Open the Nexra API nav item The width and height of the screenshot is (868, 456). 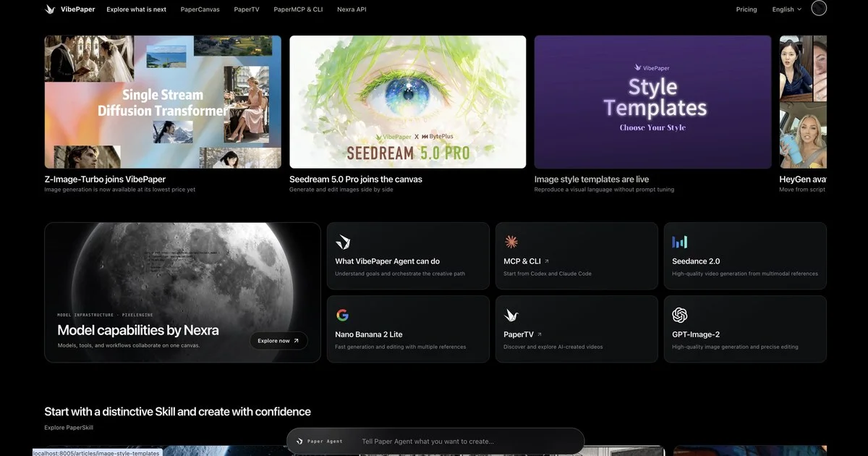point(352,9)
